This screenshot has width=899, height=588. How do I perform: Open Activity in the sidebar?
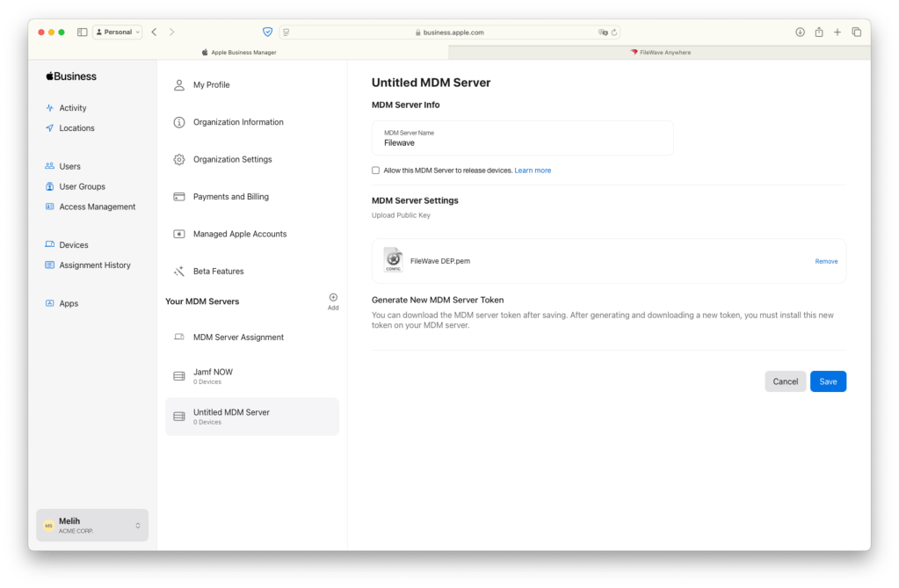click(72, 108)
